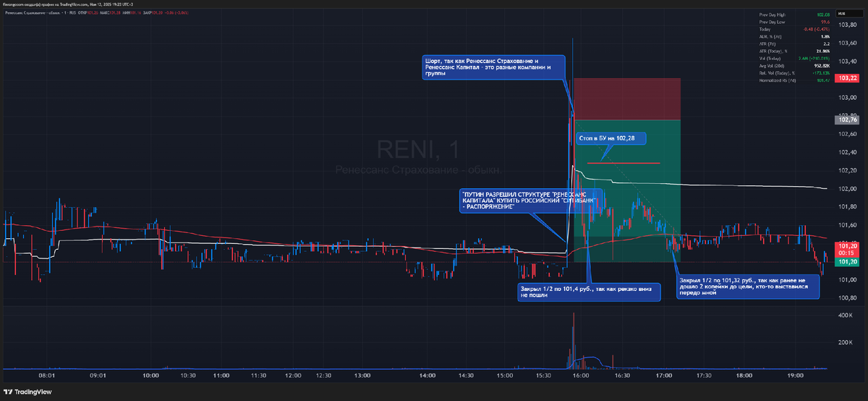Click the 12:30 time axis label
Viewport: 868px width, 401px height.
pyautogui.click(x=323, y=376)
